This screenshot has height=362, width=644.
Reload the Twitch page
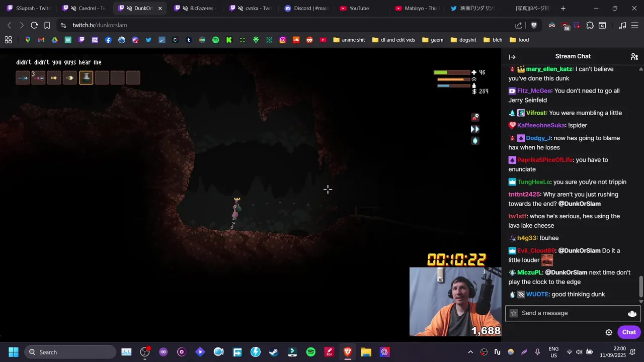point(34,25)
